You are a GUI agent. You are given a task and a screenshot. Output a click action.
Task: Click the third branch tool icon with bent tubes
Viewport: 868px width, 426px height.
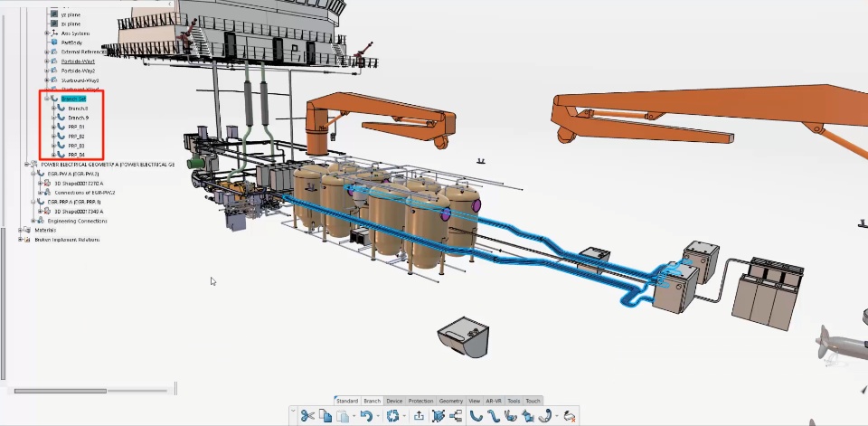511,415
